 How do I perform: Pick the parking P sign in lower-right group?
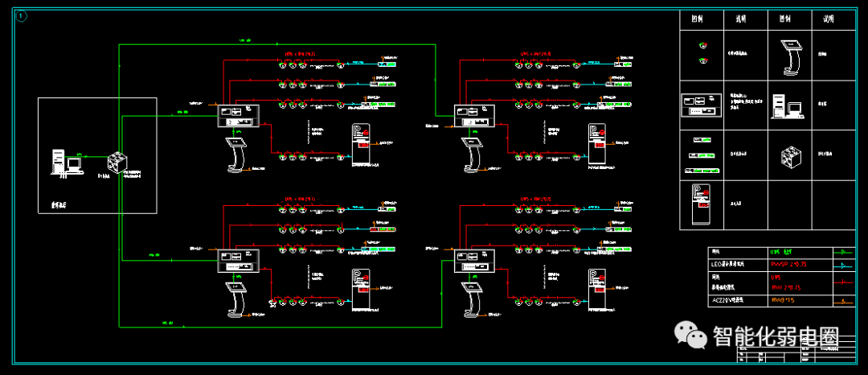[596, 289]
